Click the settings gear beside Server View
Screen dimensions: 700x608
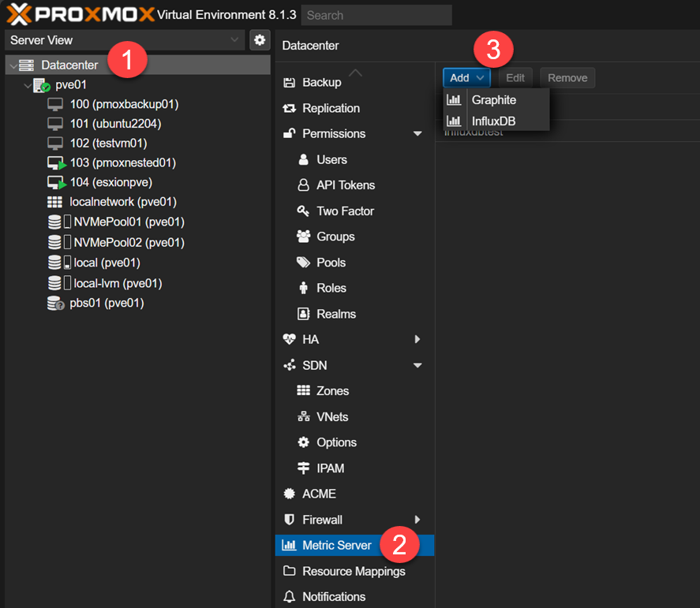(x=260, y=39)
